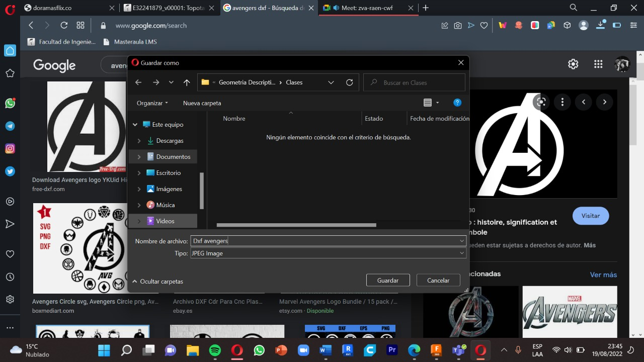Click up-folder arrow in save dialog
This screenshot has height=362, width=644.
pos(187,82)
